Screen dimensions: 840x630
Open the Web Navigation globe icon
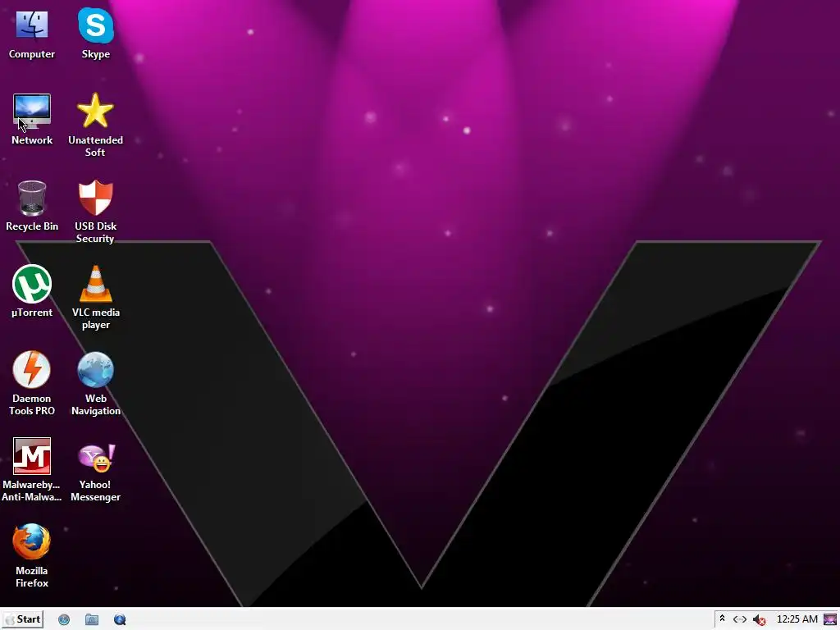point(95,370)
